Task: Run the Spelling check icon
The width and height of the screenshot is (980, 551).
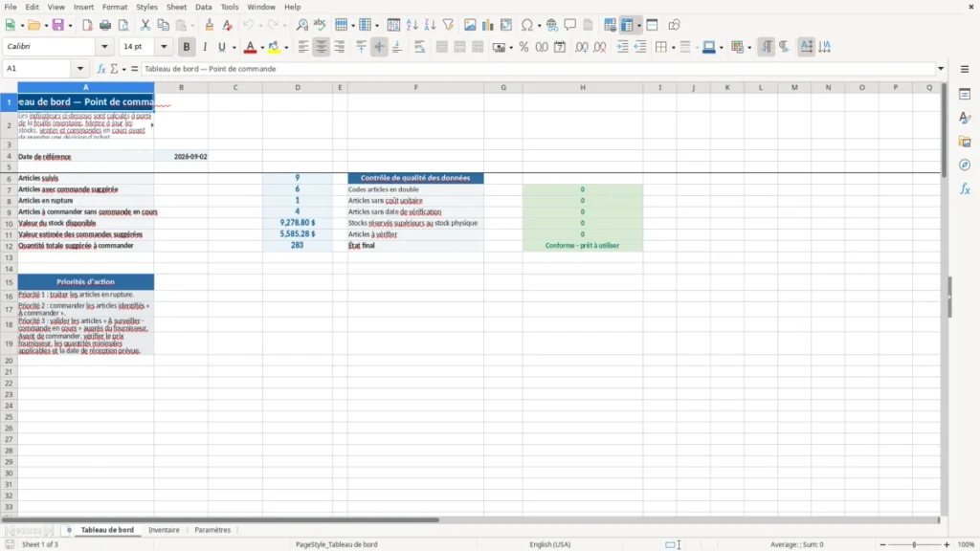Action: (x=320, y=25)
